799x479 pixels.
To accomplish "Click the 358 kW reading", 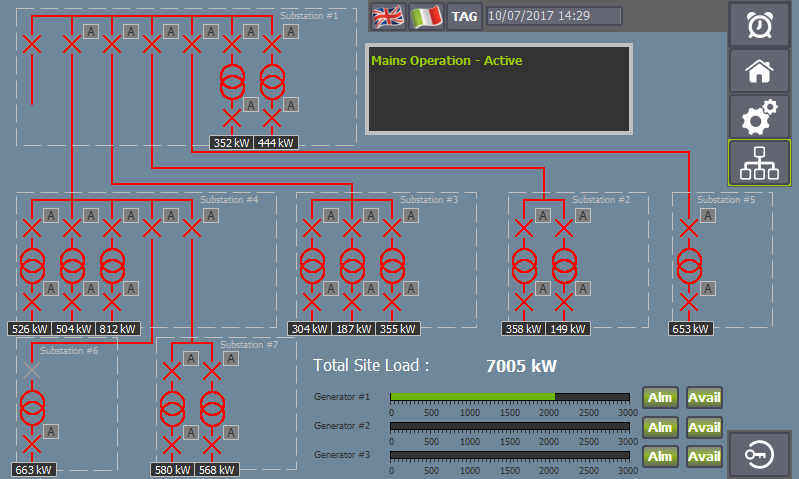I will [523, 329].
